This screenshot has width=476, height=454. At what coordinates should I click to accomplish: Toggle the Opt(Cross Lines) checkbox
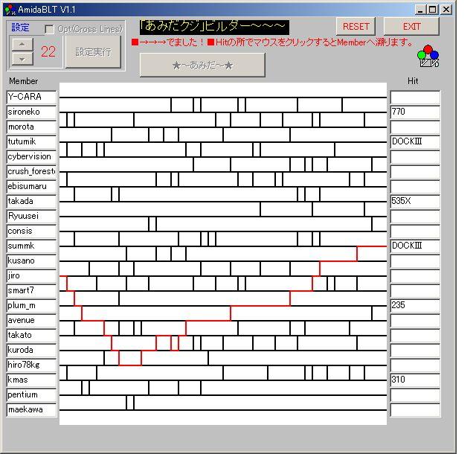coord(50,29)
